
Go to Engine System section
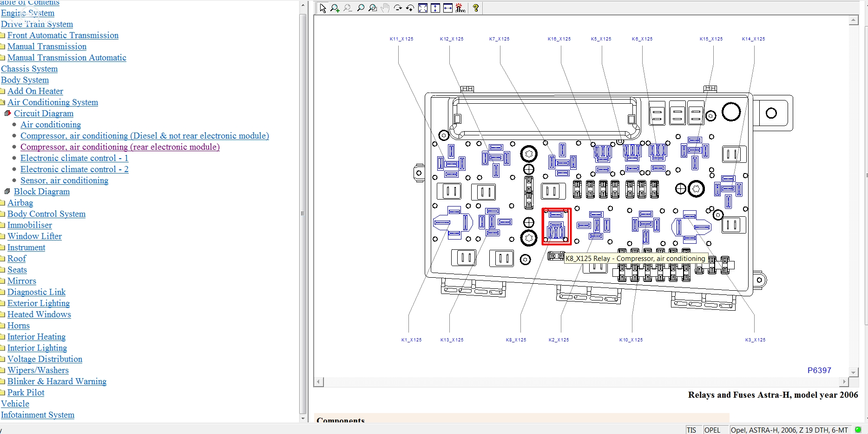27,13
